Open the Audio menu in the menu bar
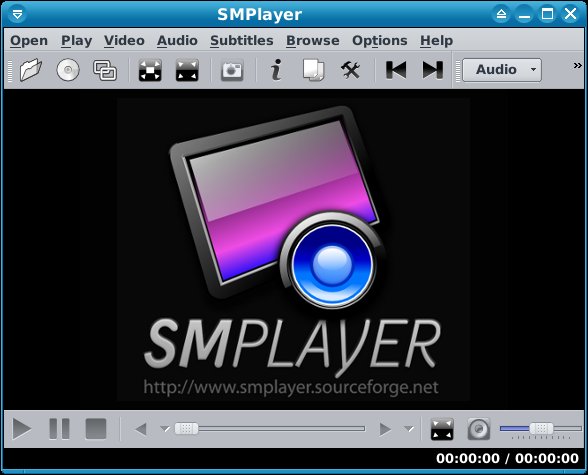 point(177,40)
